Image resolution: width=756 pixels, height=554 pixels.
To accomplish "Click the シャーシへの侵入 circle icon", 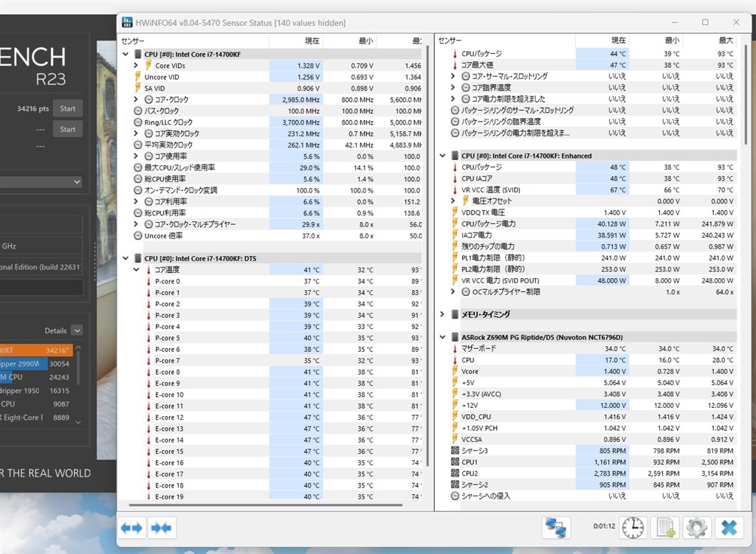I will click(455, 496).
